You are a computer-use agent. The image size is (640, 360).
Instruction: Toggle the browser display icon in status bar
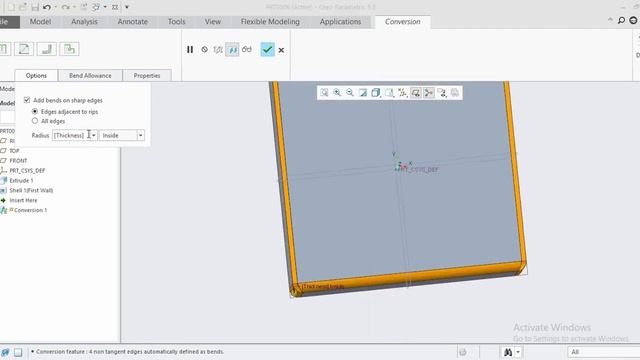[x=18, y=352]
